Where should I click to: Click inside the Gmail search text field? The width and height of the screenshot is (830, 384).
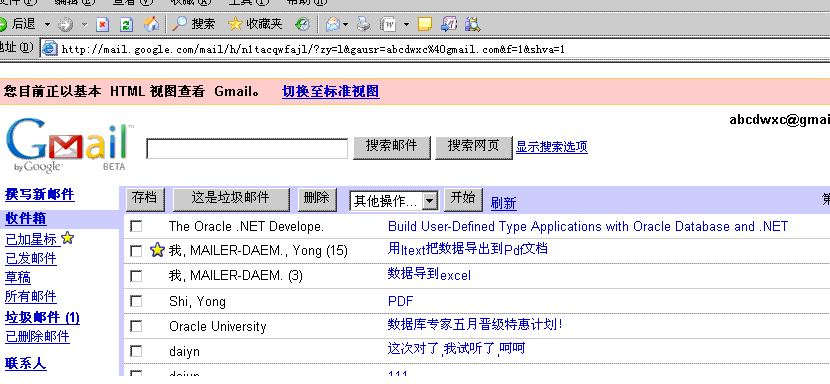[247, 148]
